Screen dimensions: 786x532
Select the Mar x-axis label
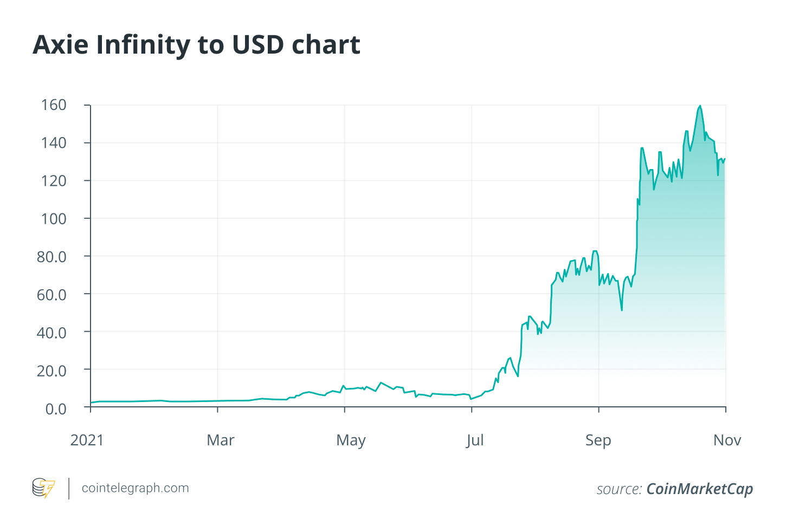pos(220,440)
